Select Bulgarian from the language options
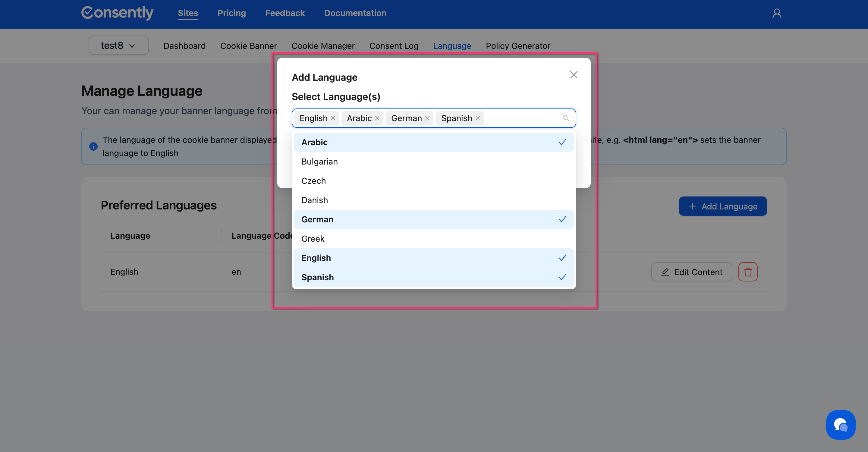Screen dimensions: 868x452 tap(319, 162)
